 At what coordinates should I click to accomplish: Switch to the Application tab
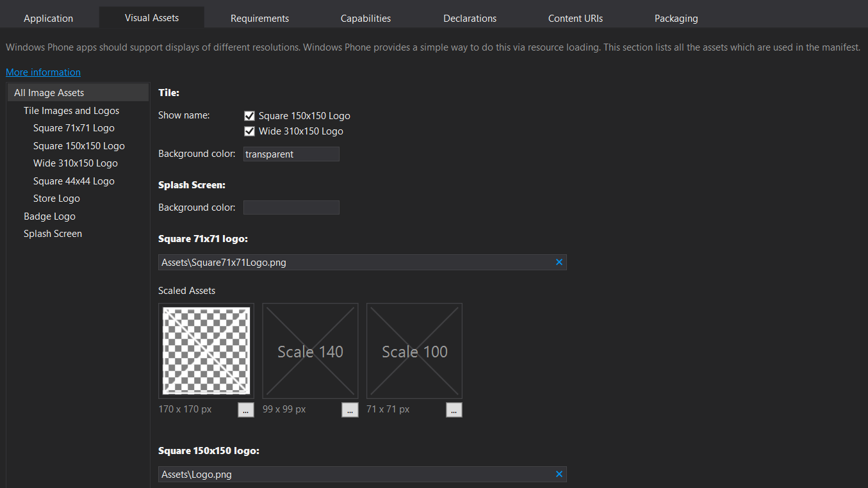pyautogui.click(x=48, y=17)
